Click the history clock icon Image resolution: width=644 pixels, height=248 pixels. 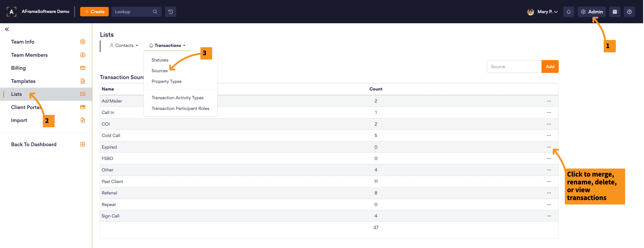[171, 12]
